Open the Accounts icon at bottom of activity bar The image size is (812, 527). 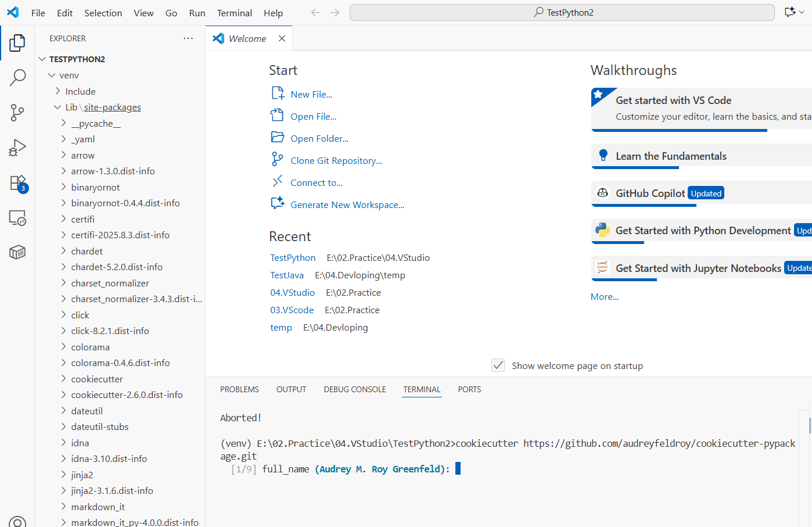click(17, 522)
